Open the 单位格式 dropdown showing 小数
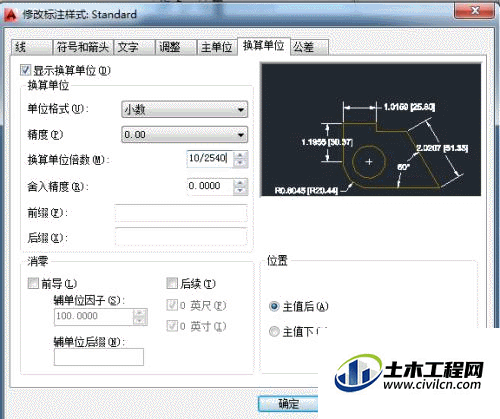The image size is (500, 419). pyautogui.click(x=184, y=109)
